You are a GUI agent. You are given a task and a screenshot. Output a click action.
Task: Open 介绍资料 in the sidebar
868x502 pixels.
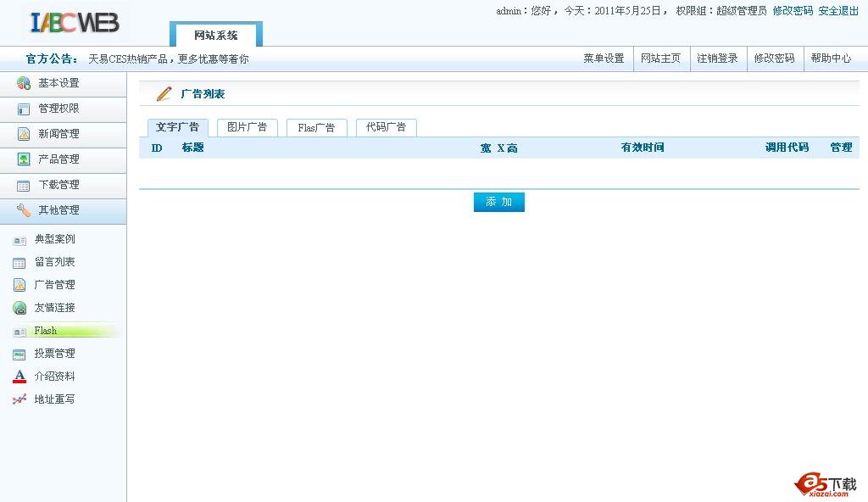coord(55,376)
